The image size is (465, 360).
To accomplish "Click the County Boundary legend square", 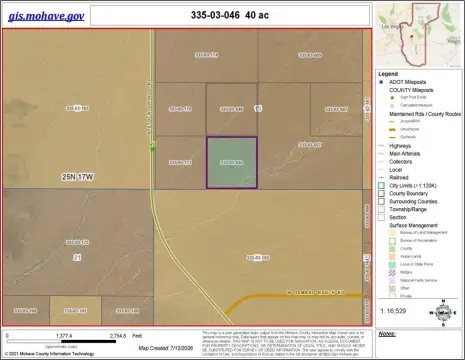I will (x=381, y=194).
